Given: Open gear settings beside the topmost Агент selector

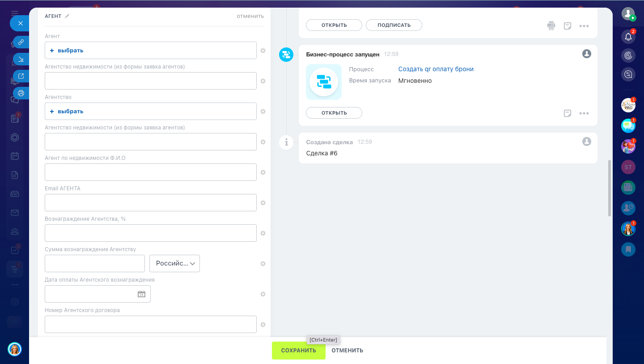Looking at the screenshot, I should [x=263, y=51].
